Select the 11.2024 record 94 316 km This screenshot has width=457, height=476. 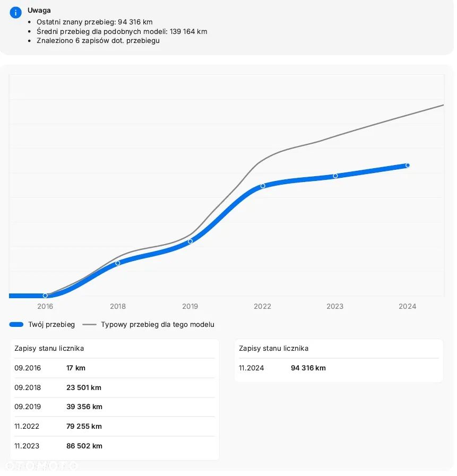338,368
